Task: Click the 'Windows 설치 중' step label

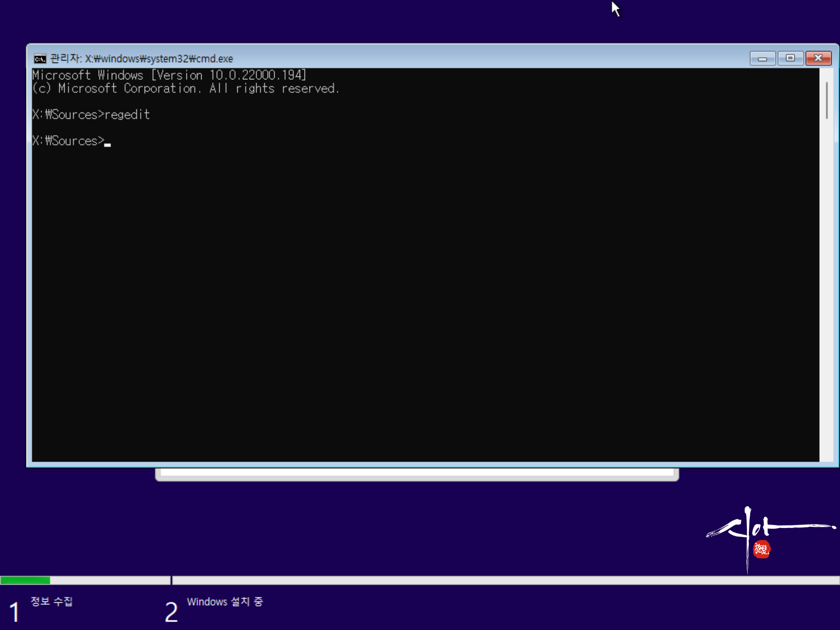Action: point(225,601)
